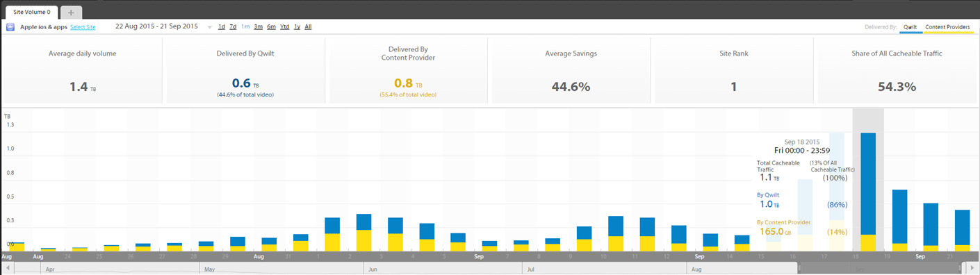Image resolution: width=980 pixels, height=275 pixels.
Task: Set time range to 7d
Action: tap(234, 27)
